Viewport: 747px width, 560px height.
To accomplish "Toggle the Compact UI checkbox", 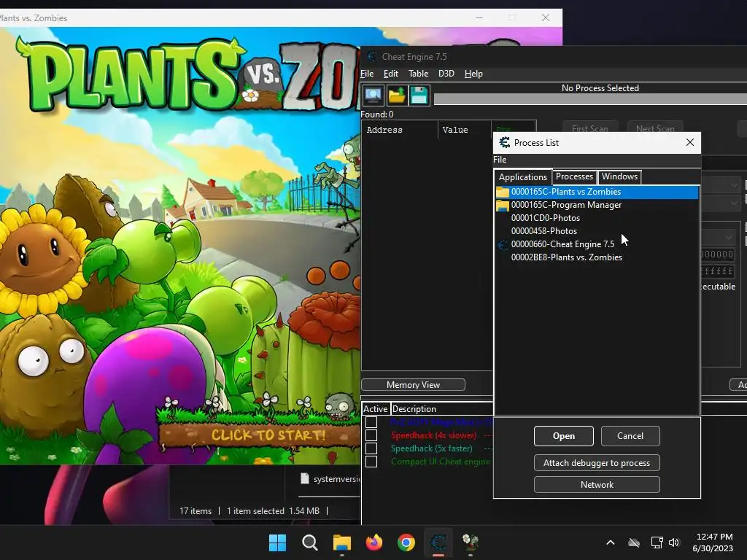I will click(371, 462).
